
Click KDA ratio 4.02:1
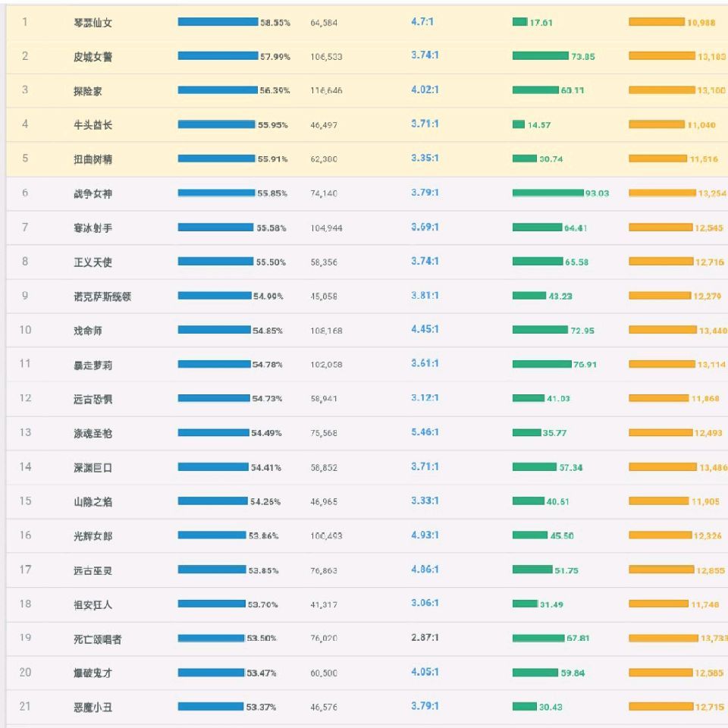[x=425, y=89]
